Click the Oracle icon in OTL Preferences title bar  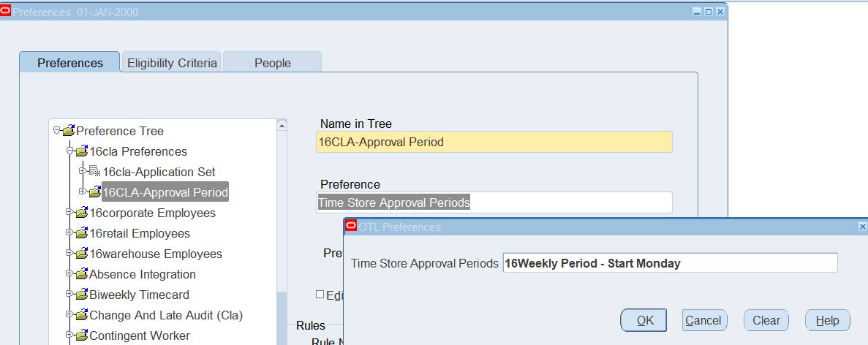pos(351,227)
